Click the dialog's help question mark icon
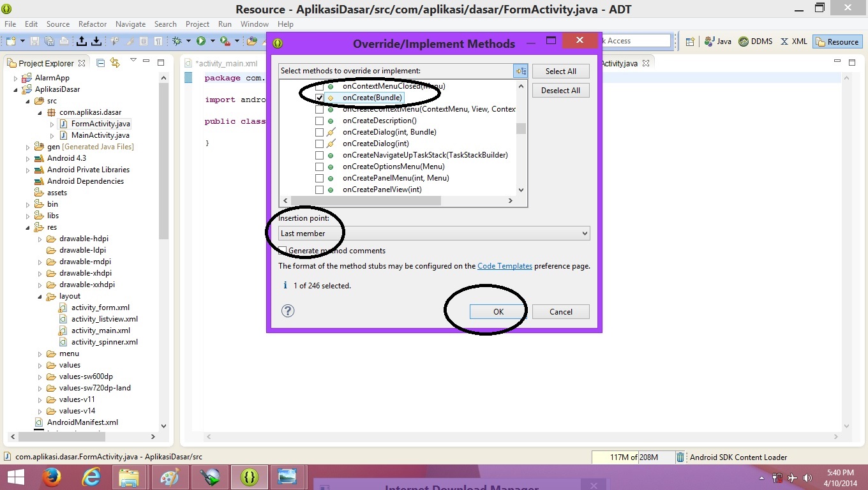 tap(288, 311)
